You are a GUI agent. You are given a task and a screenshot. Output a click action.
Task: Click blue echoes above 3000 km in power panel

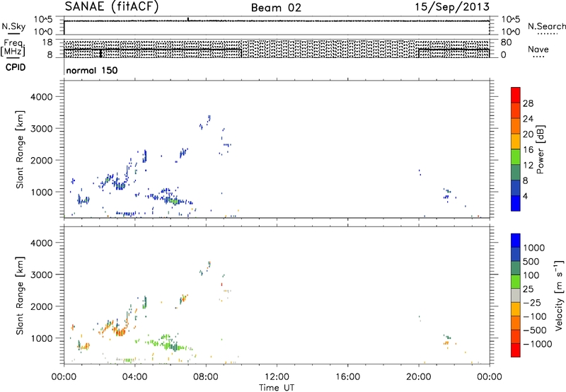[x=205, y=122]
